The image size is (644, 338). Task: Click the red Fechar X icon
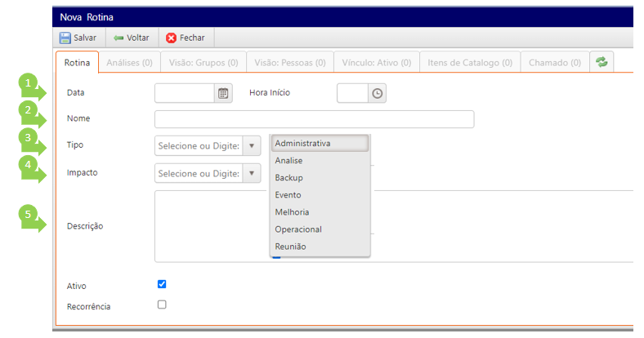(171, 38)
